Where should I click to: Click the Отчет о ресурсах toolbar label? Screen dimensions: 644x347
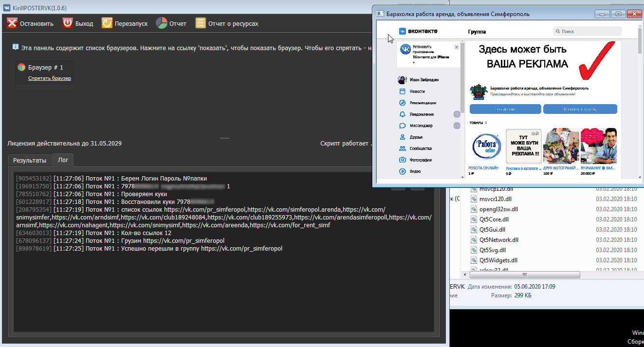233,23
